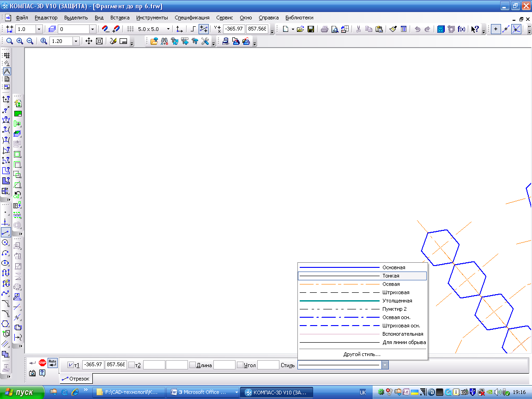Click the Pan view arrows icon
This screenshot has width=532, height=399.
pos(89,41)
